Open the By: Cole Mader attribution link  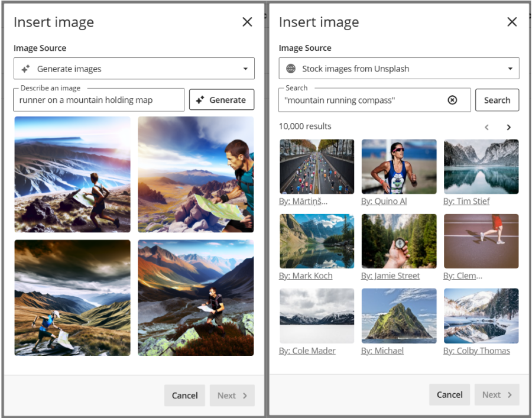pos(307,351)
